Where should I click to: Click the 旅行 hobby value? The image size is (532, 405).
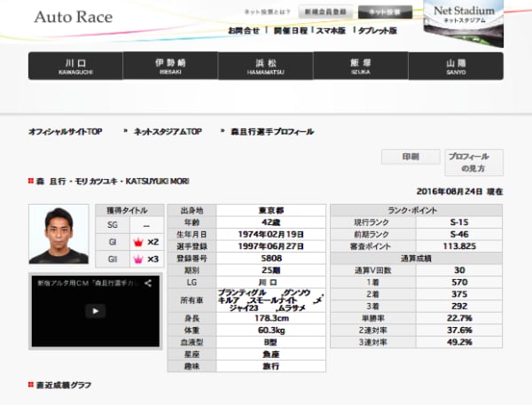pyautogui.click(x=271, y=366)
